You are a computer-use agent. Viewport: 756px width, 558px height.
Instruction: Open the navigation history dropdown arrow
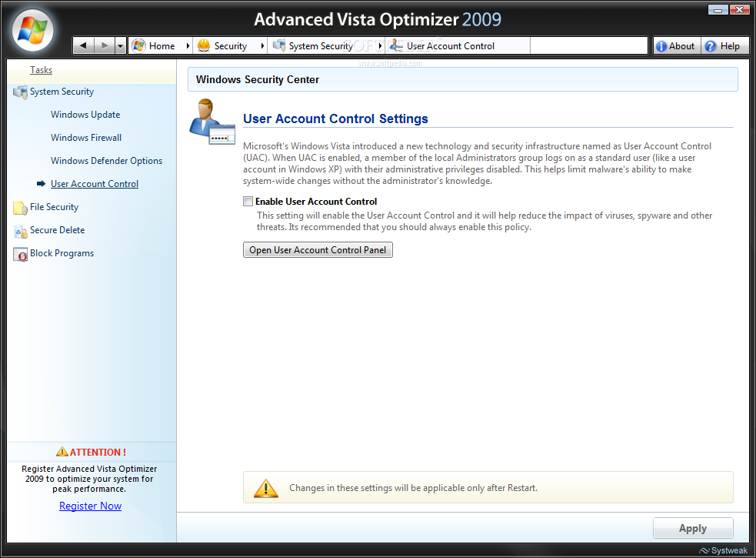tap(121, 45)
